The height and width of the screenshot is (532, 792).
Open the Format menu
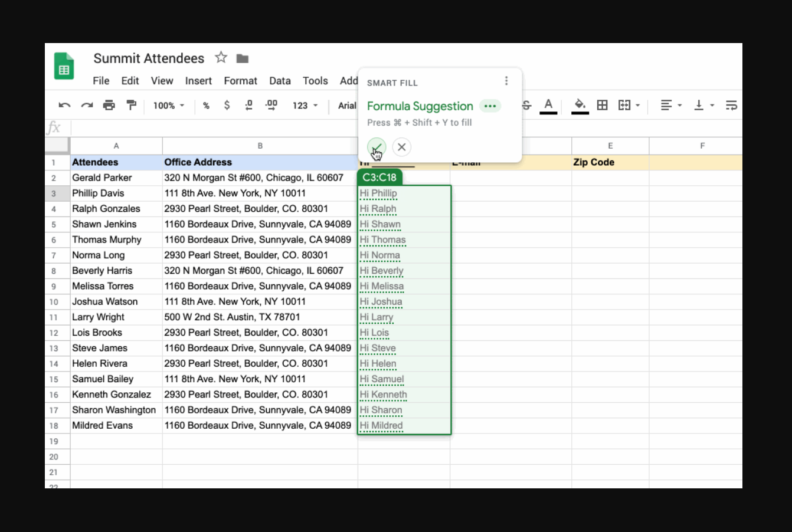click(240, 81)
